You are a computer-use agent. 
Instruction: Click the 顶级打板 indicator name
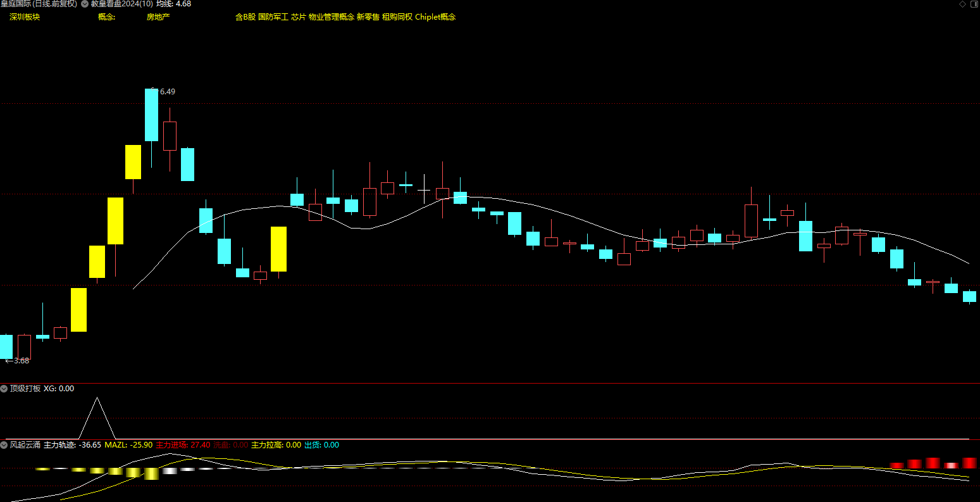(x=25, y=389)
